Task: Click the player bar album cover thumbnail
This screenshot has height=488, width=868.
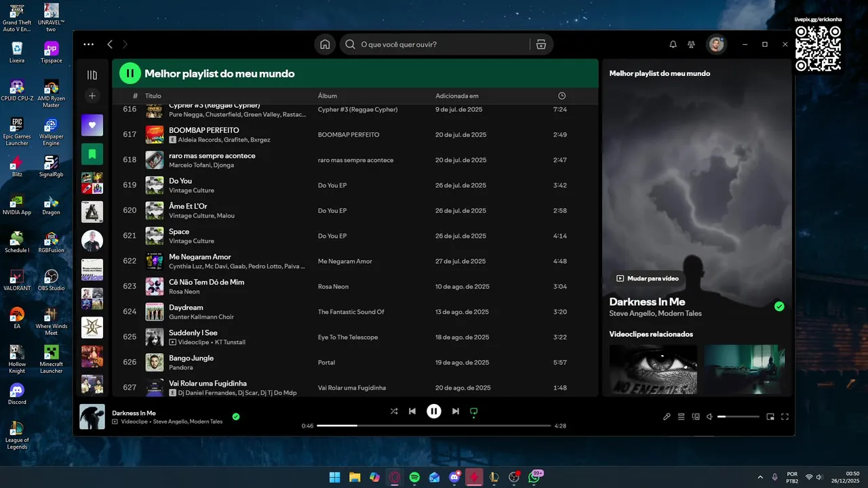Action: click(x=92, y=417)
